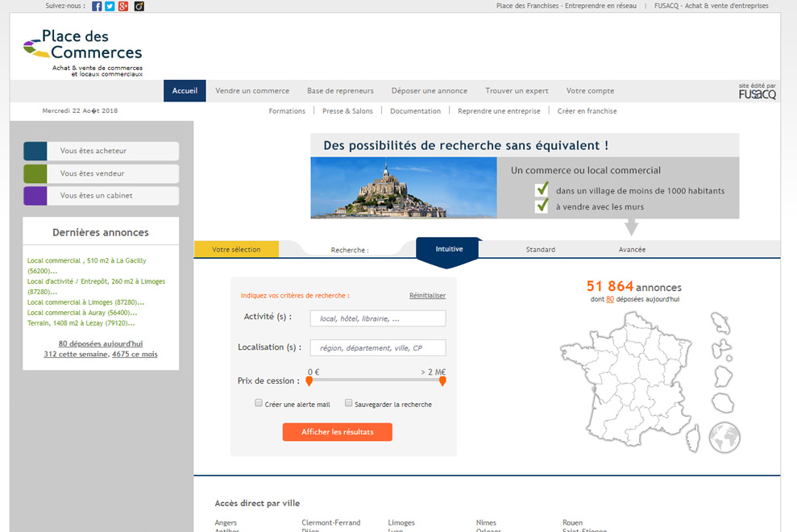Screen dimensions: 797x532
Task: Click the green vendeur color block
Action: [35, 173]
